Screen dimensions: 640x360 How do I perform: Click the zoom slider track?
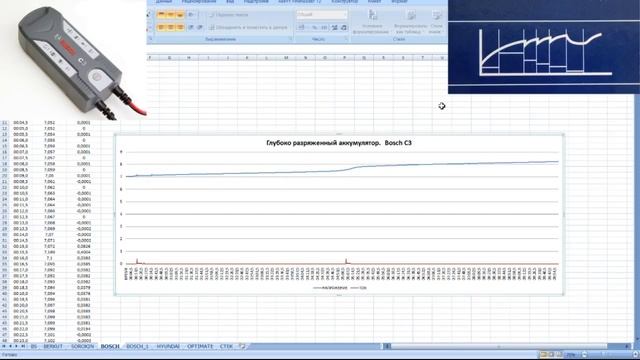pos(610,355)
